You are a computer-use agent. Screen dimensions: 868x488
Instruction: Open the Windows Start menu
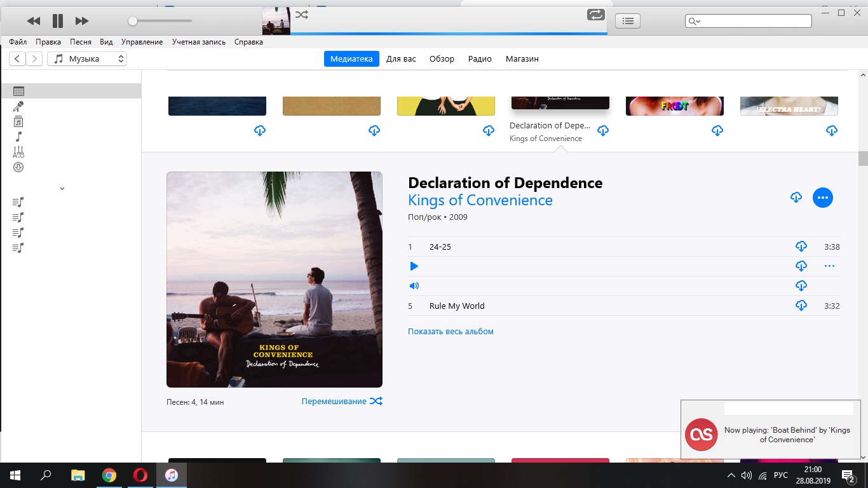pyautogui.click(x=15, y=475)
